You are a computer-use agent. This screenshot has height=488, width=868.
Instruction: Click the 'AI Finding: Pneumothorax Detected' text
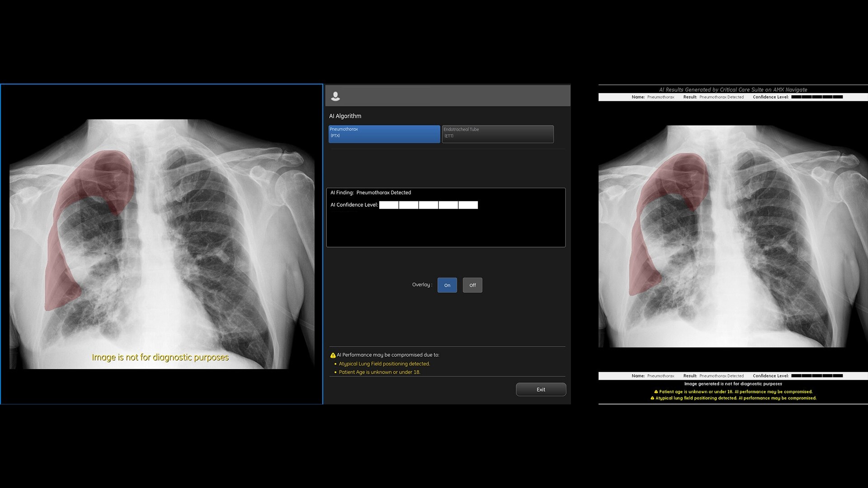click(x=371, y=192)
